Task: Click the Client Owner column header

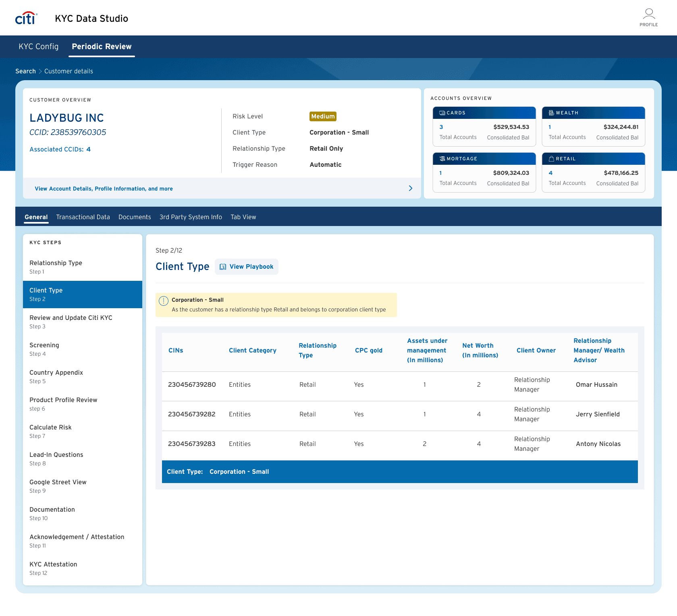Action: tap(536, 351)
